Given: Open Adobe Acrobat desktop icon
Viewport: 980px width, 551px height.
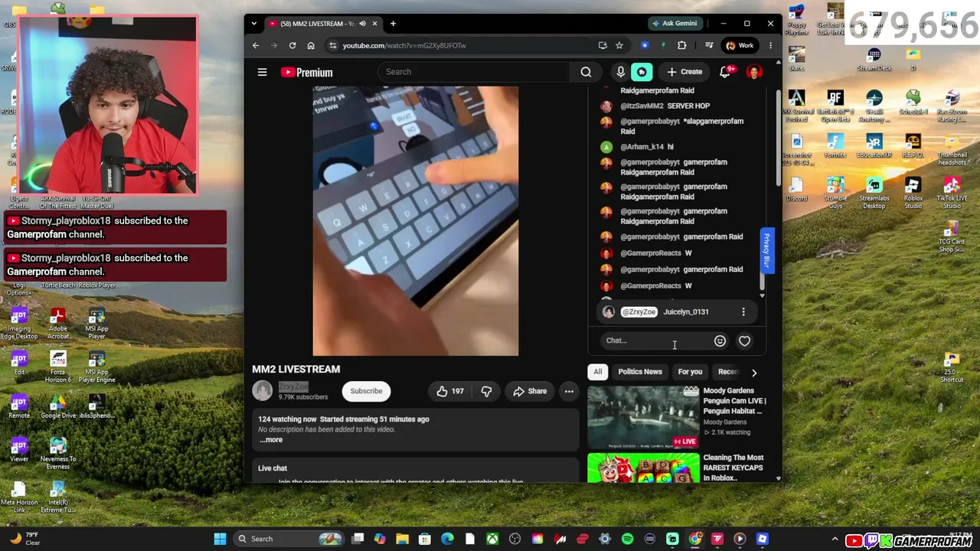Looking at the screenshot, I should coord(57,324).
